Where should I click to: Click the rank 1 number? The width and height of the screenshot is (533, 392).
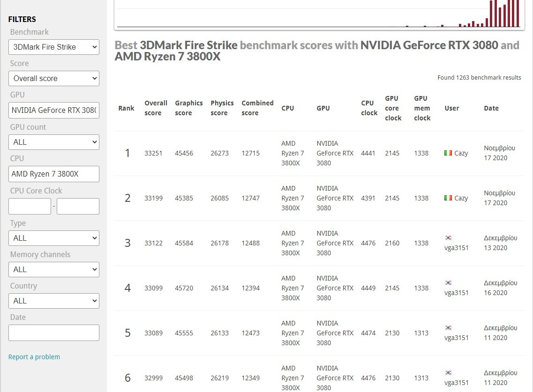pyautogui.click(x=128, y=153)
